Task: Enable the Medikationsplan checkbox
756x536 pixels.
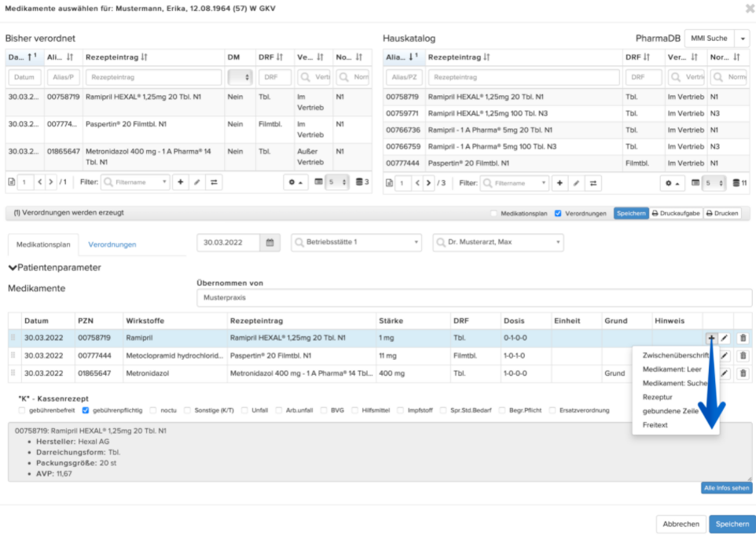Action: point(494,214)
